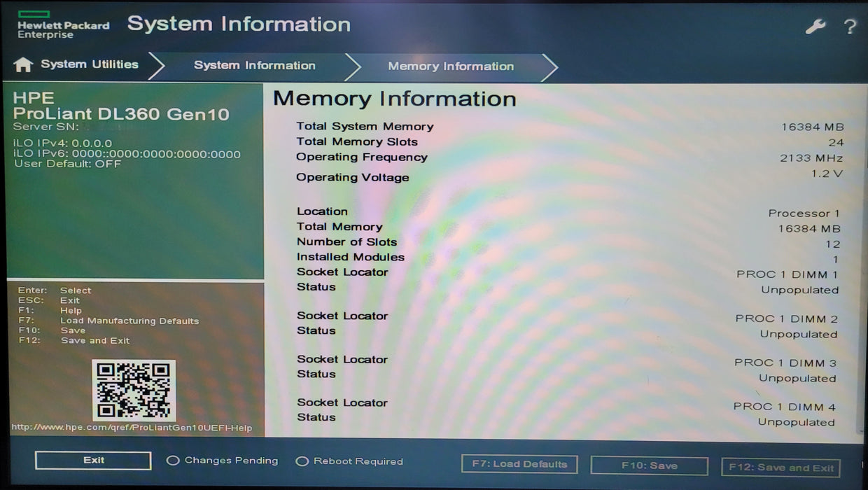Click the F1 Help key hint
This screenshot has width=868, height=490.
coord(50,311)
